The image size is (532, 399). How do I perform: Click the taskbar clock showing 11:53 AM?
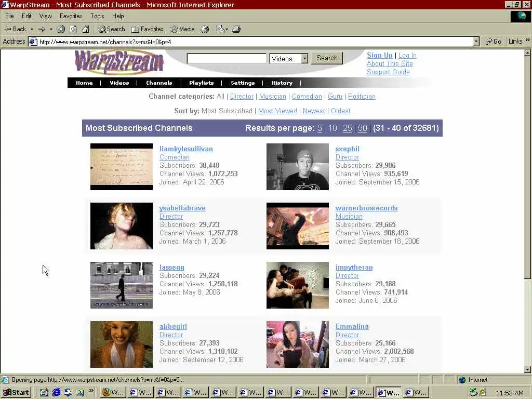point(509,393)
